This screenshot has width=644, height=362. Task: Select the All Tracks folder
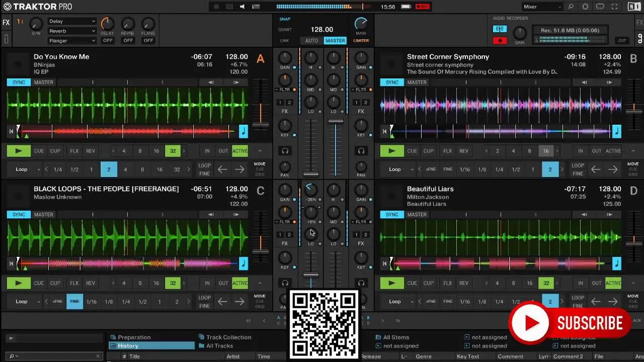point(216,346)
